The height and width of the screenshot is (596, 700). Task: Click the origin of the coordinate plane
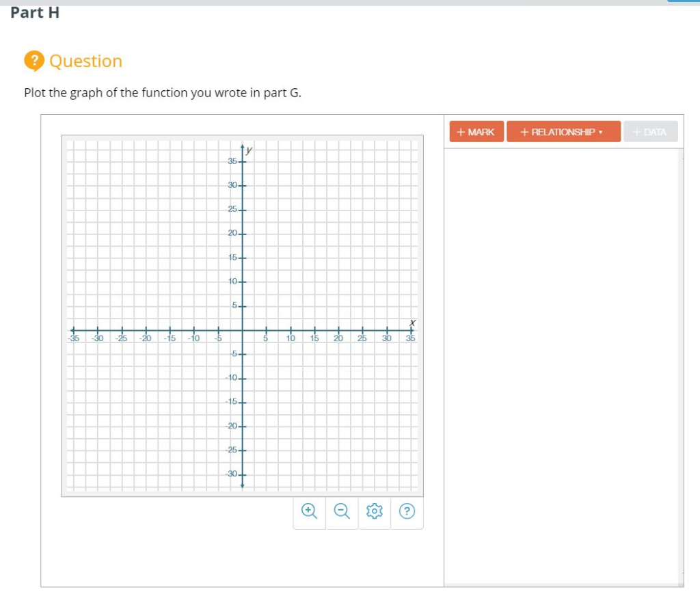[243, 331]
